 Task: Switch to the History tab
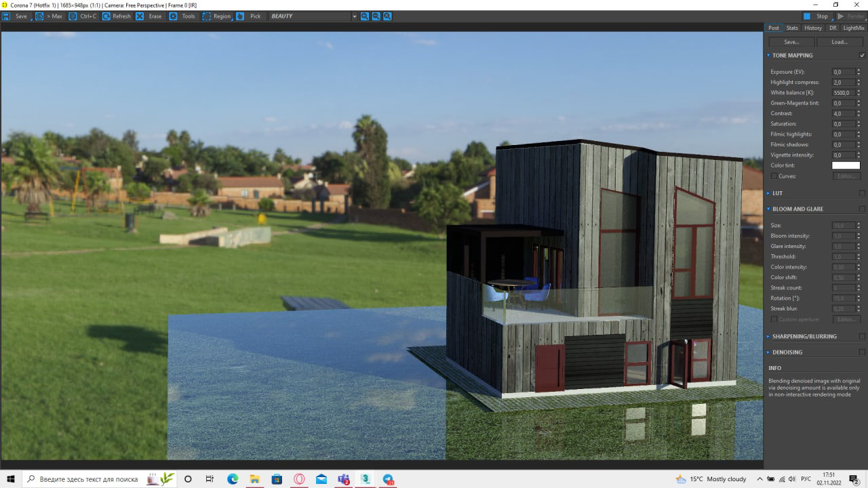[x=813, y=28]
